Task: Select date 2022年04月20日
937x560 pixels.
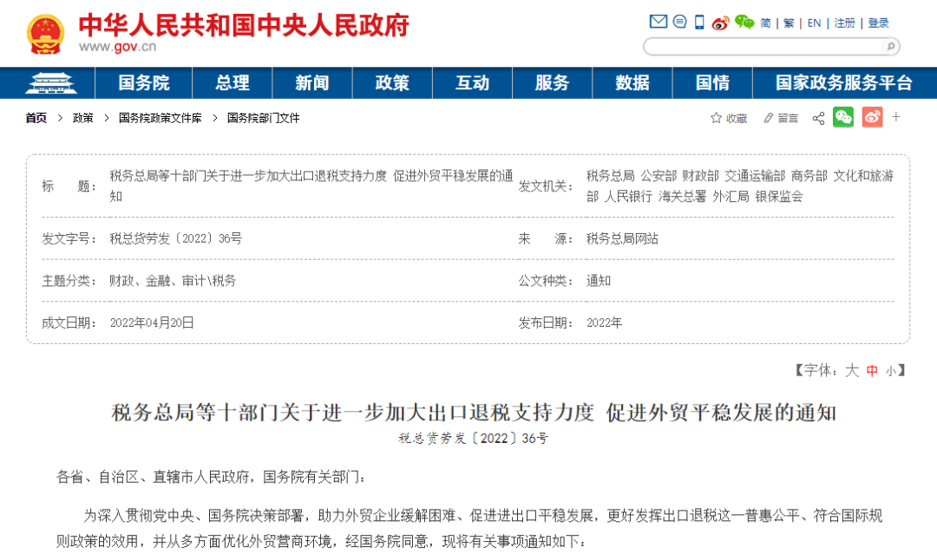Action: pos(152,323)
